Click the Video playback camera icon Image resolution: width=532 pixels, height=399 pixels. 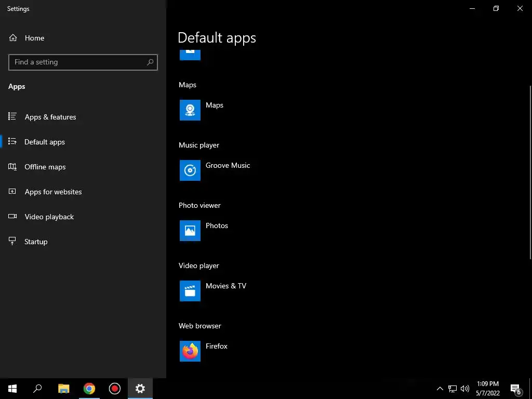point(12,217)
